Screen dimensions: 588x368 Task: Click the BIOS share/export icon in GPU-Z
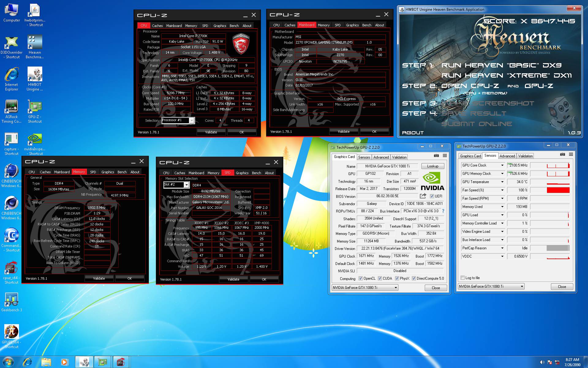(x=423, y=196)
